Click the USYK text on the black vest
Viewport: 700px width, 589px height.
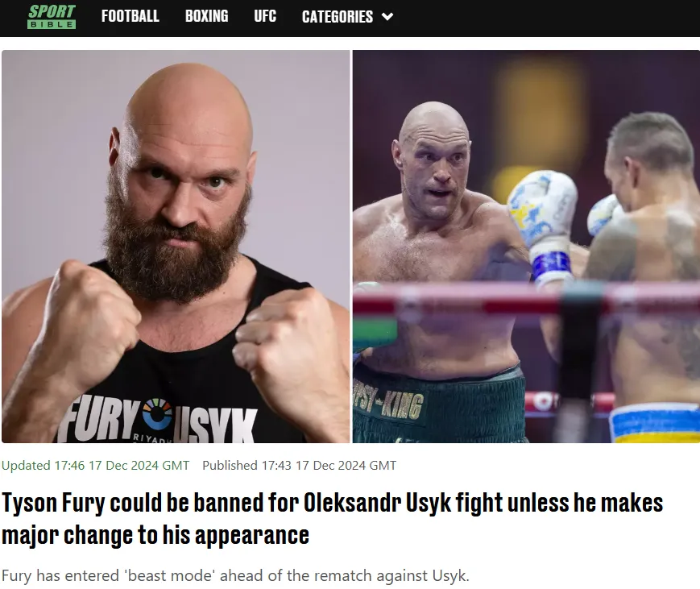(x=215, y=425)
